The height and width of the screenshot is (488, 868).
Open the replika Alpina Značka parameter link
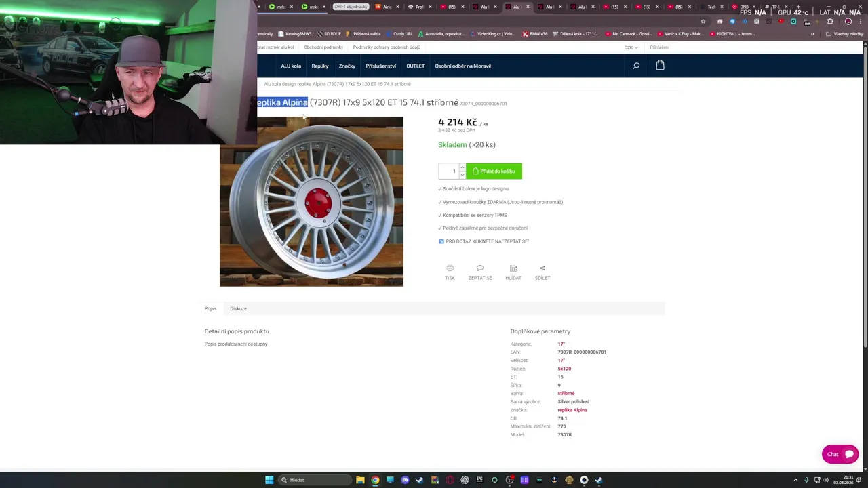(572, 410)
